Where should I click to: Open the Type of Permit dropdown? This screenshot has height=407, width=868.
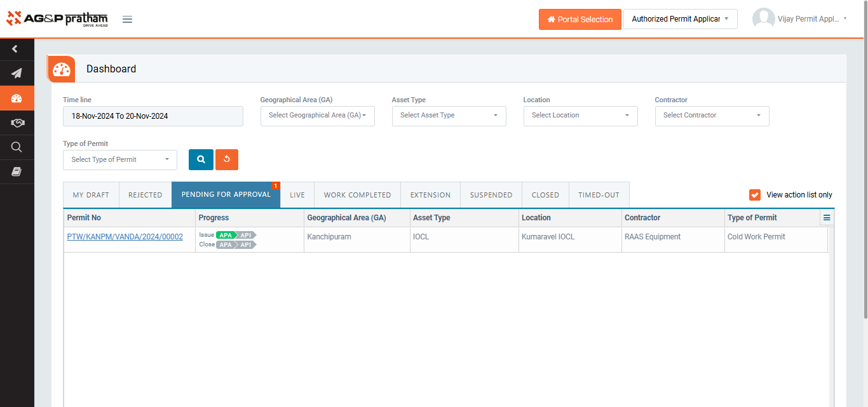(119, 160)
